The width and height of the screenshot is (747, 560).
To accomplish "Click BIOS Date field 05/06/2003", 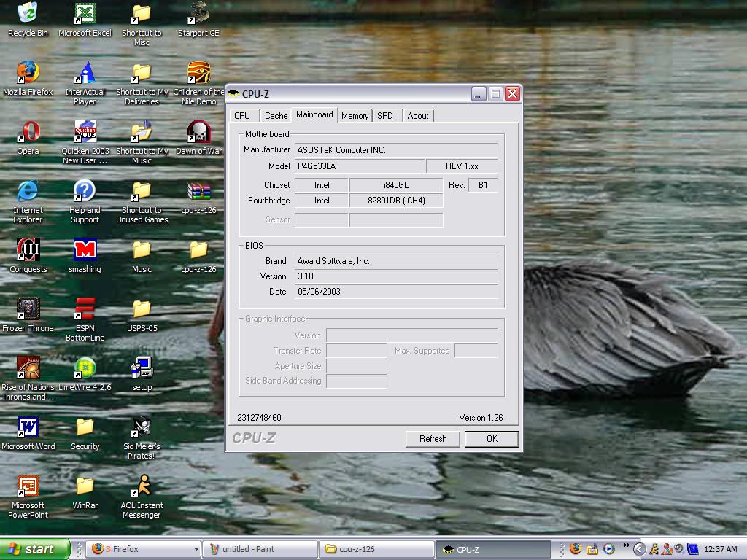I will 396,292.
